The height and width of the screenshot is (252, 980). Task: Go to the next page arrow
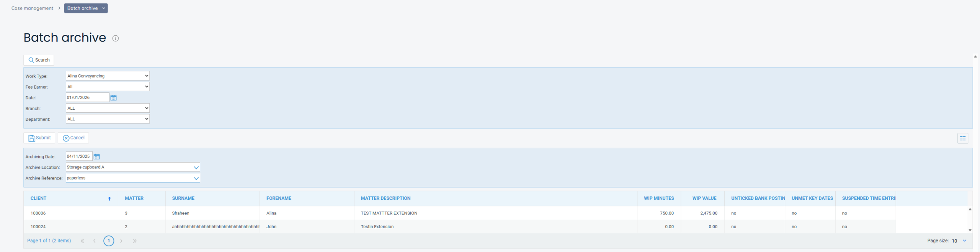pyautogui.click(x=121, y=241)
